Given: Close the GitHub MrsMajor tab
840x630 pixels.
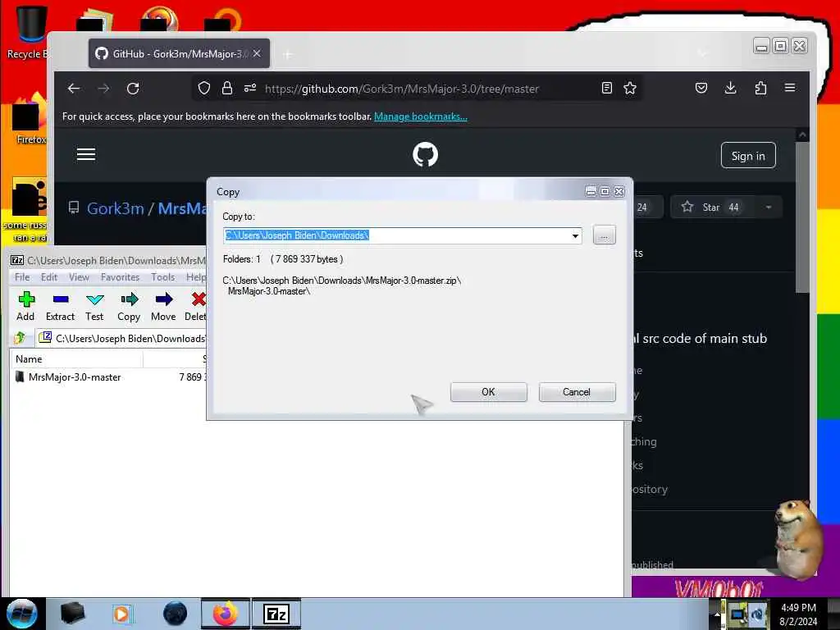Looking at the screenshot, I should [257, 53].
